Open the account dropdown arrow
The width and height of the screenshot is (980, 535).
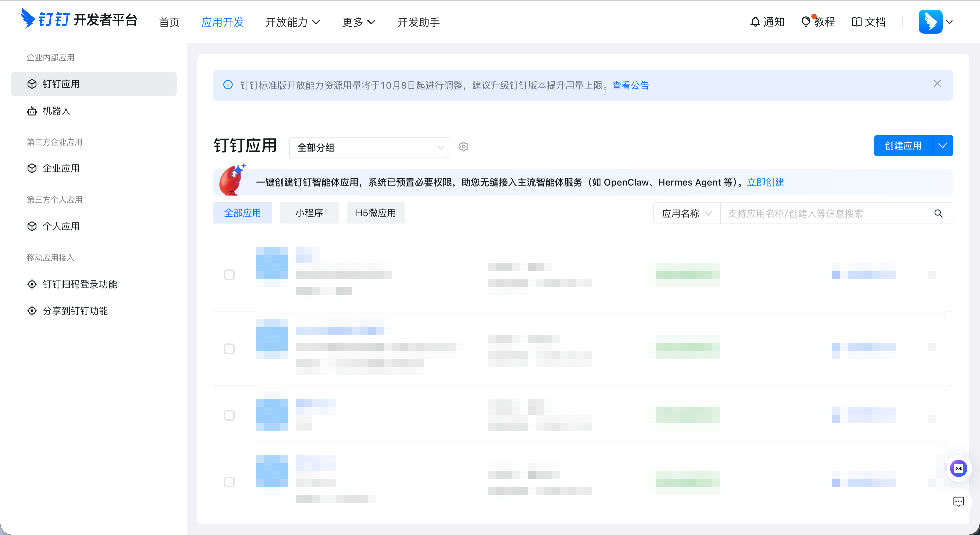[949, 22]
